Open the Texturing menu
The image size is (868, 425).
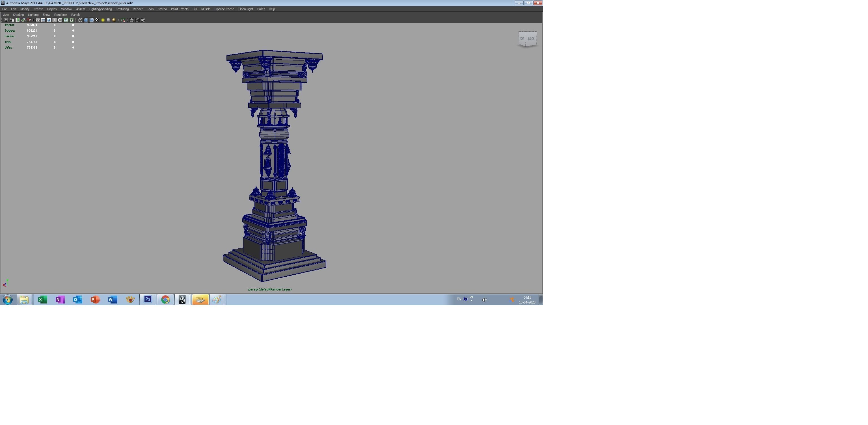pos(122,9)
